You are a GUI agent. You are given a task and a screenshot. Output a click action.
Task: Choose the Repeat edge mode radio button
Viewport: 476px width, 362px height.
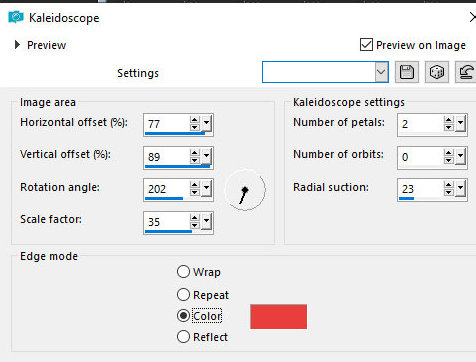[x=183, y=295]
